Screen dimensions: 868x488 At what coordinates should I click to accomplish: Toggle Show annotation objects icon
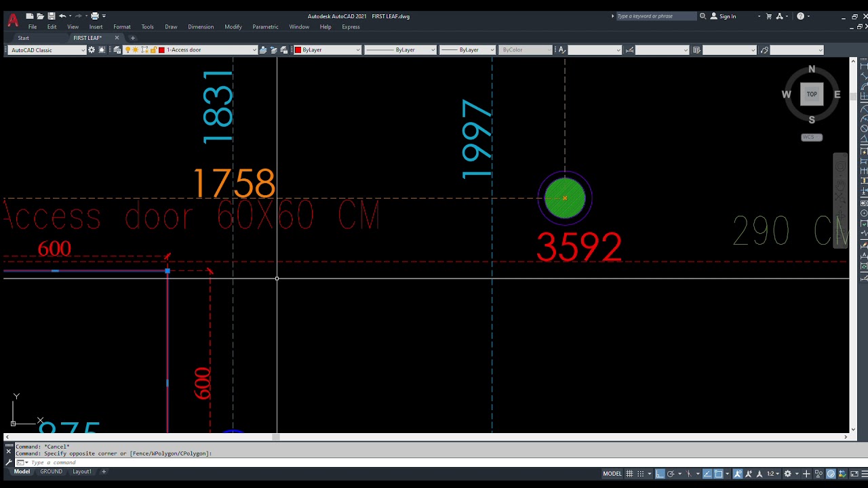[738, 474]
